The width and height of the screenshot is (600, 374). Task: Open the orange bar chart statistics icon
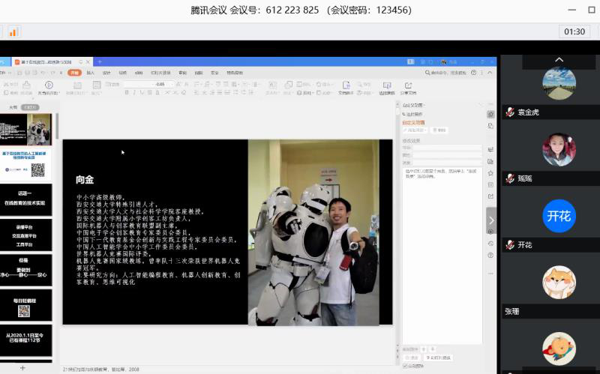coord(13,32)
